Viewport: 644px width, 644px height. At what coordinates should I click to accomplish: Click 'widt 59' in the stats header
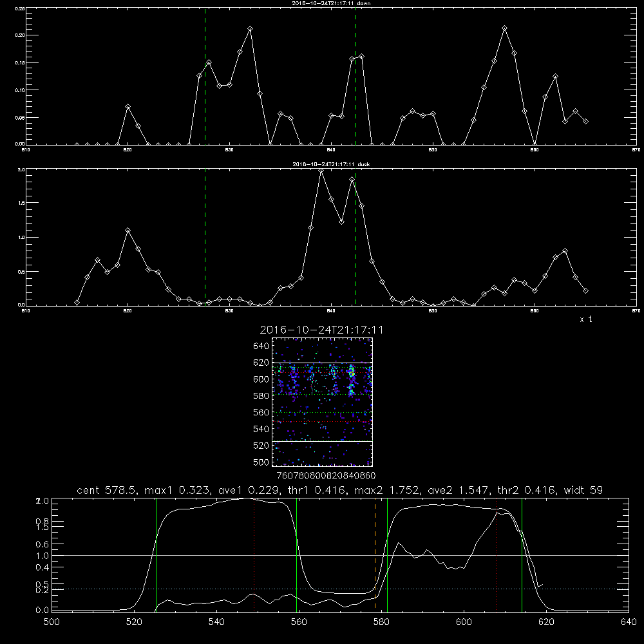click(583, 490)
